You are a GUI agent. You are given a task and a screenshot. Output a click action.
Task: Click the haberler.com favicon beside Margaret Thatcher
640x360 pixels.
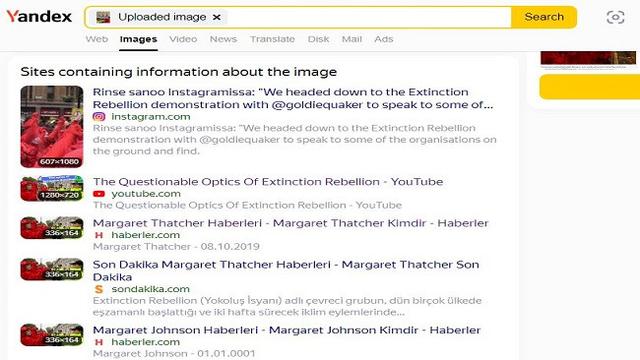pyautogui.click(x=99, y=235)
